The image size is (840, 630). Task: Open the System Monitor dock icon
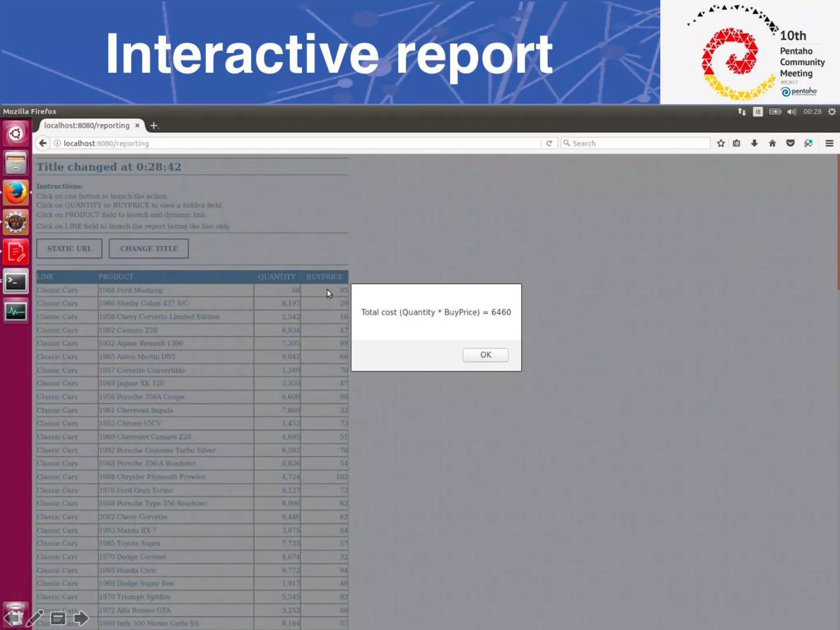coord(16,312)
